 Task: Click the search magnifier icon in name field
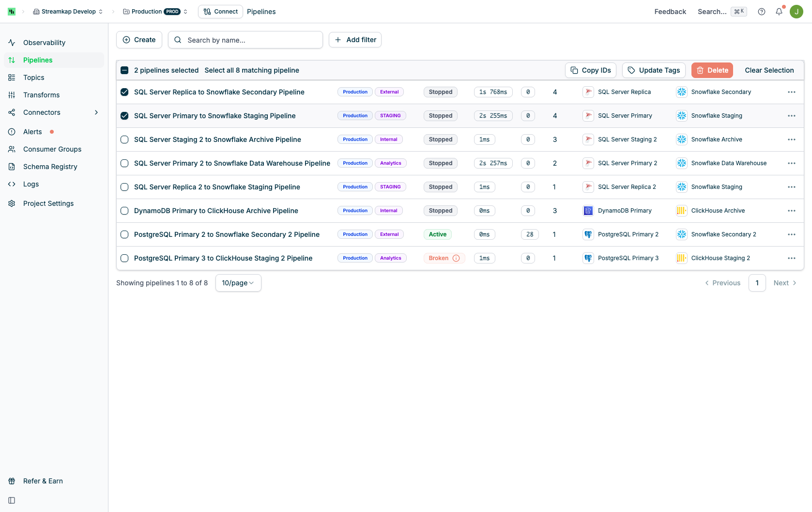pyautogui.click(x=178, y=40)
